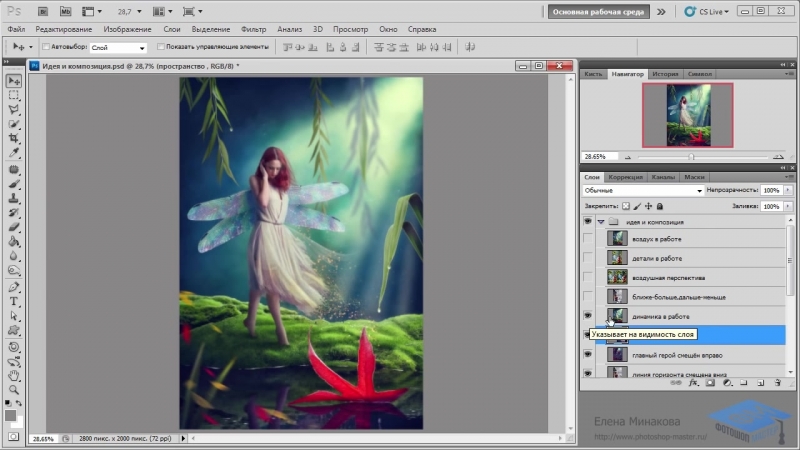Screen dimensions: 800x450
Task: Select the Eyedropper tool
Action: click(x=14, y=153)
